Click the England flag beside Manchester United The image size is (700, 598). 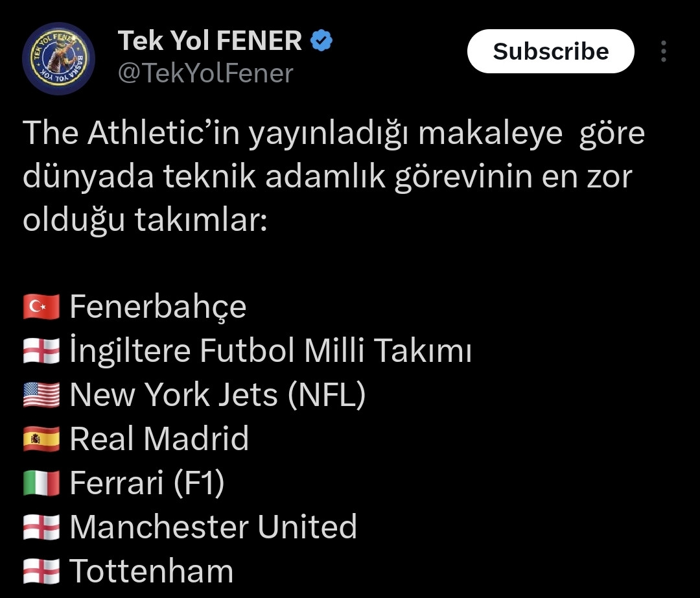click(x=41, y=527)
